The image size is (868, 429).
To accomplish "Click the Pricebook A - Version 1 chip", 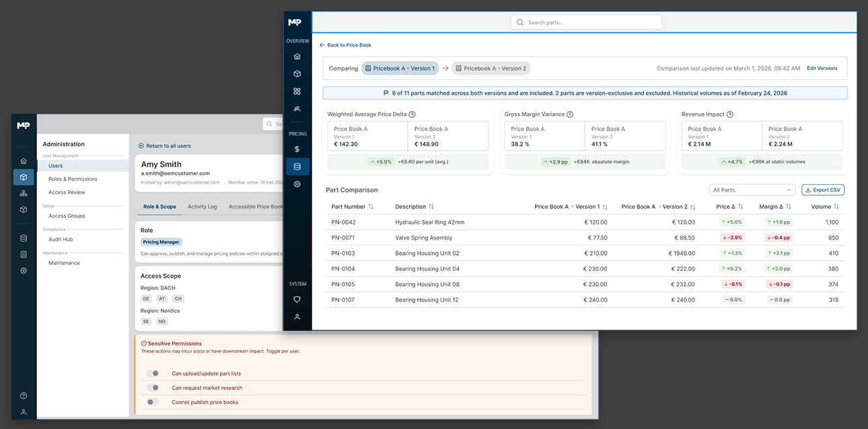I will (400, 68).
